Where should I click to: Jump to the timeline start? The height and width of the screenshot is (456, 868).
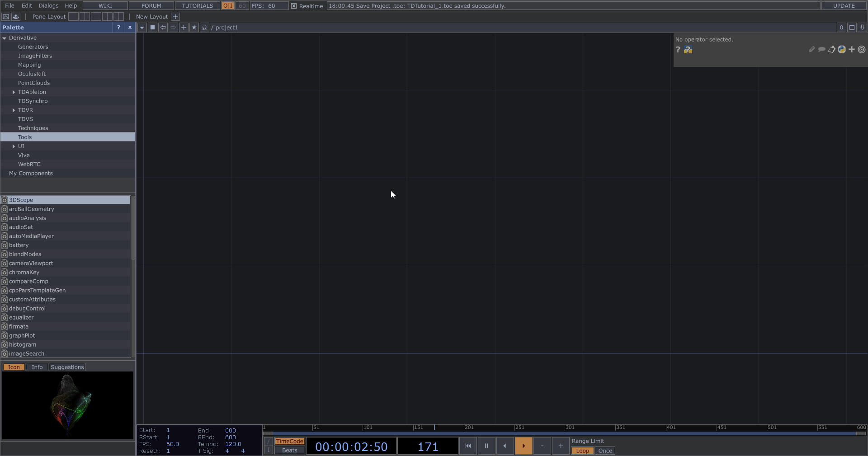[468, 446]
